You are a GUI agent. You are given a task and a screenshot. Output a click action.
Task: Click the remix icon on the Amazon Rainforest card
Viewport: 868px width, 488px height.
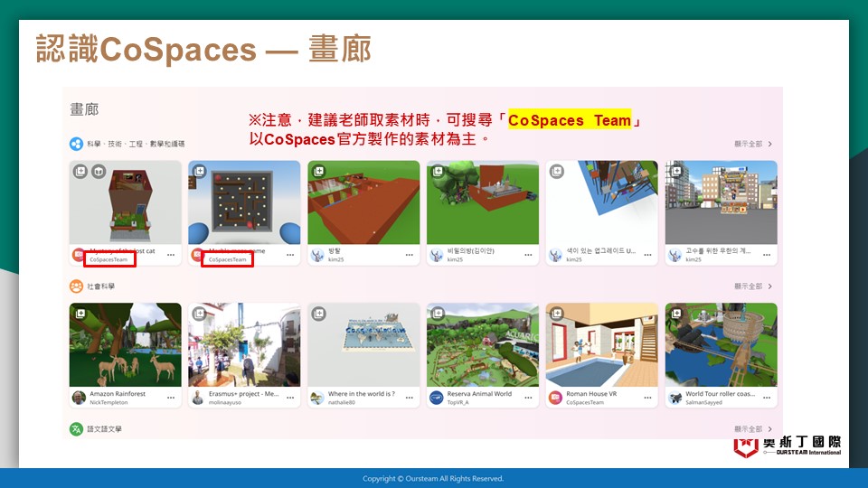(80, 314)
